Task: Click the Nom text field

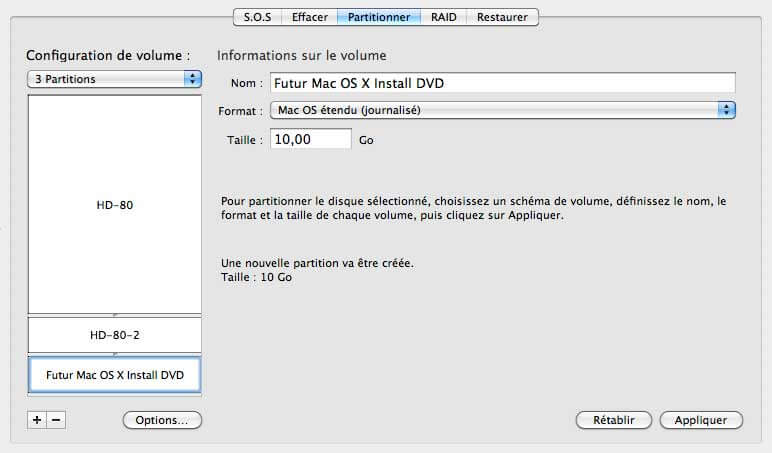Action: click(x=503, y=83)
